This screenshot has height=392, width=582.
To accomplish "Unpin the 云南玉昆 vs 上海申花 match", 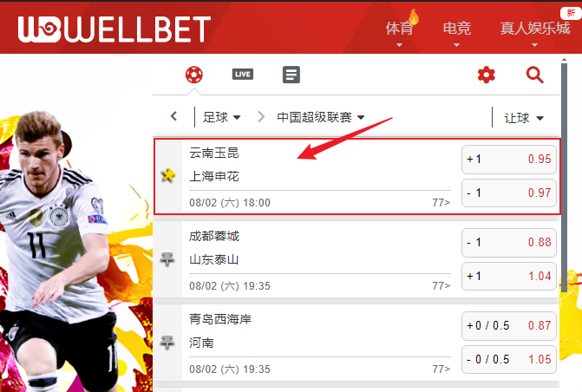I will pos(168,175).
